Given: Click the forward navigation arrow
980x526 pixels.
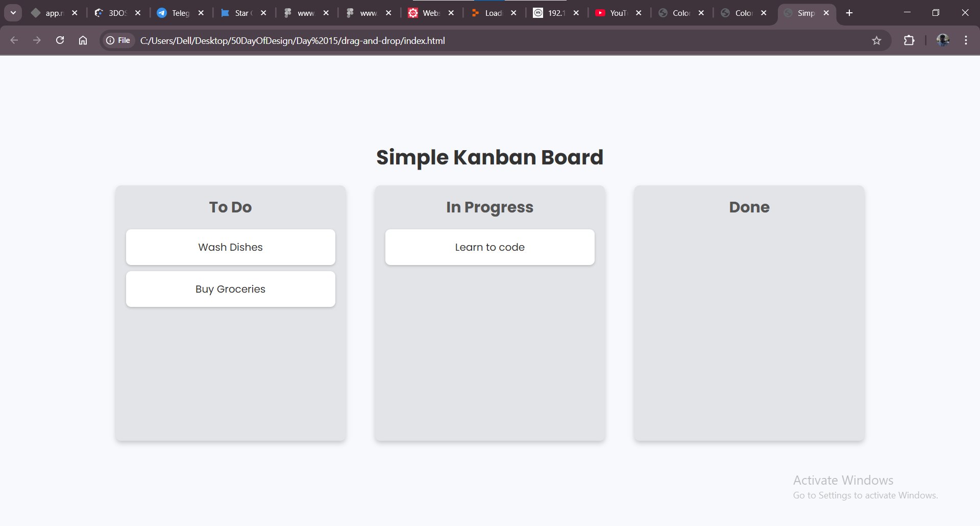Looking at the screenshot, I should (37, 40).
